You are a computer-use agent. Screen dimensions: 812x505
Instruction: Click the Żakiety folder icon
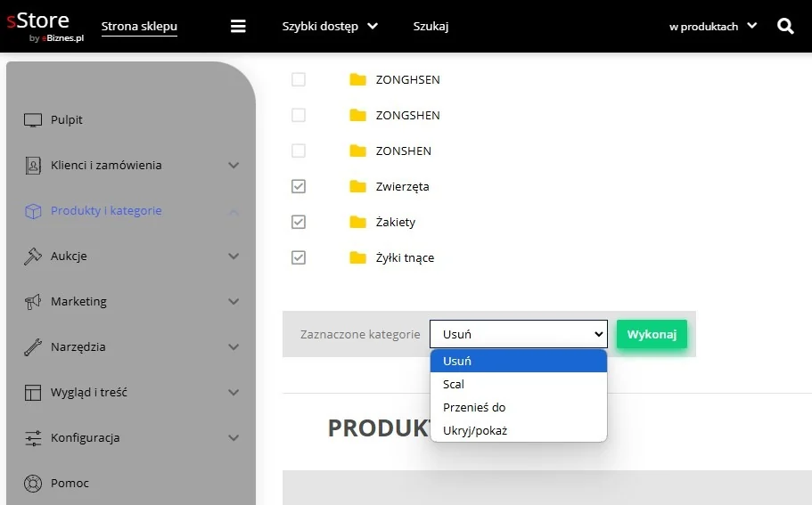[x=357, y=222]
